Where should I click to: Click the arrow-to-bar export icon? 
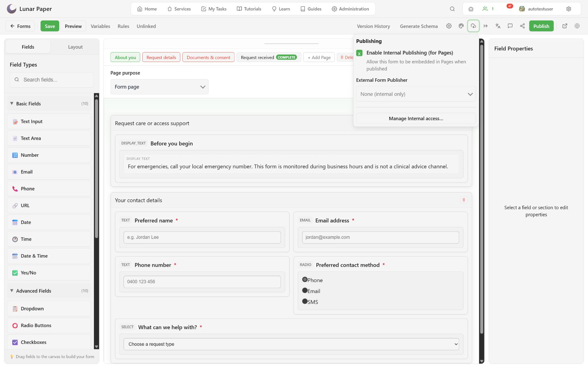[486, 26]
